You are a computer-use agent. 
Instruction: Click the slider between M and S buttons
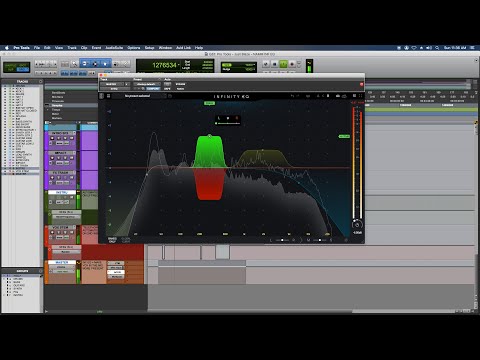point(320,240)
